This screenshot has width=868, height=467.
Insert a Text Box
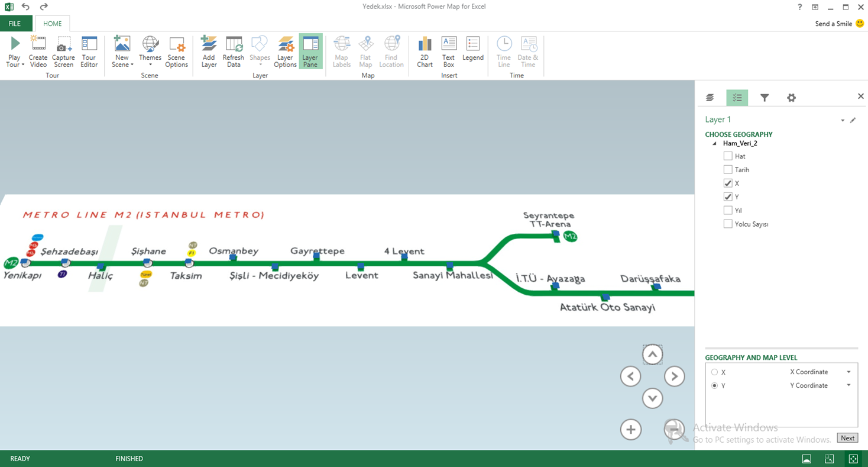point(449,52)
